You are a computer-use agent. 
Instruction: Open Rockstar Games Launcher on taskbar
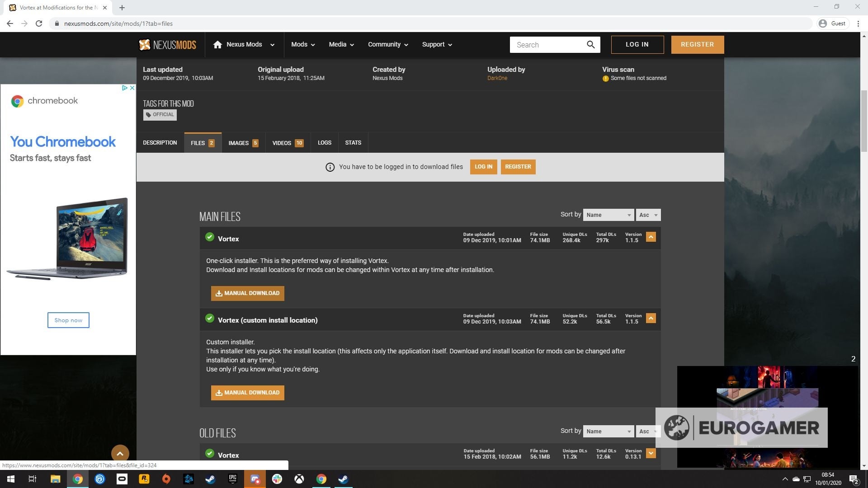click(144, 479)
